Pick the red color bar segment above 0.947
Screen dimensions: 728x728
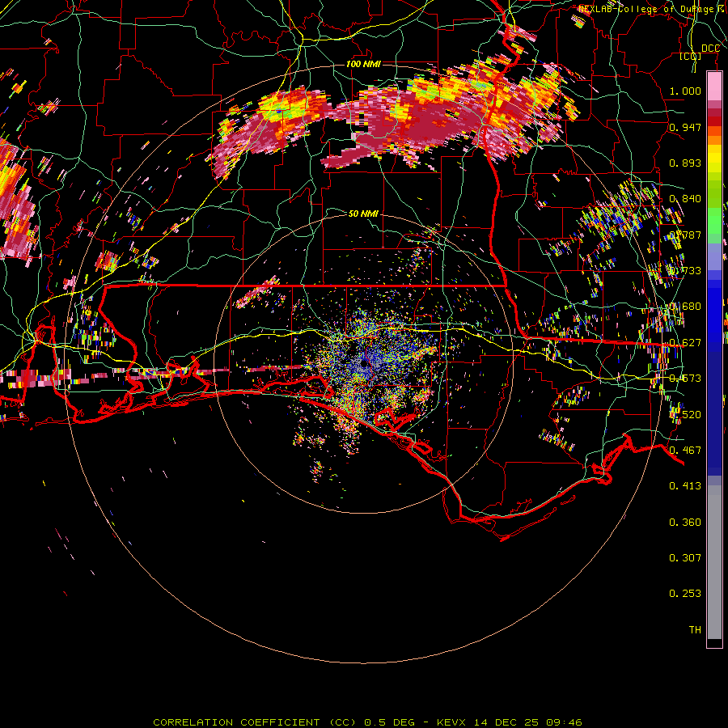[x=714, y=121]
